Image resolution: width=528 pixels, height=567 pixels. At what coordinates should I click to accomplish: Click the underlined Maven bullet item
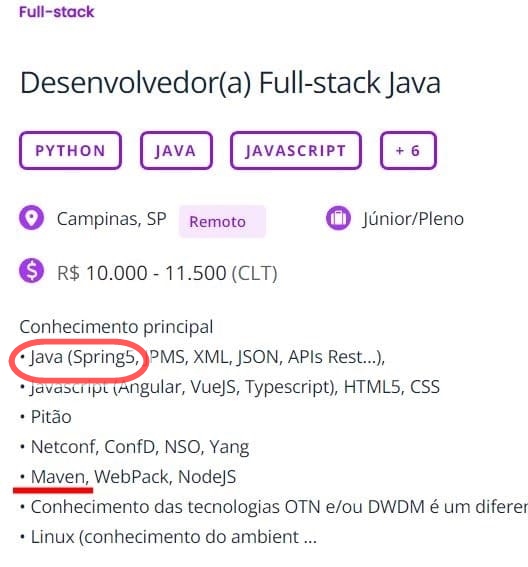click(x=60, y=477)
